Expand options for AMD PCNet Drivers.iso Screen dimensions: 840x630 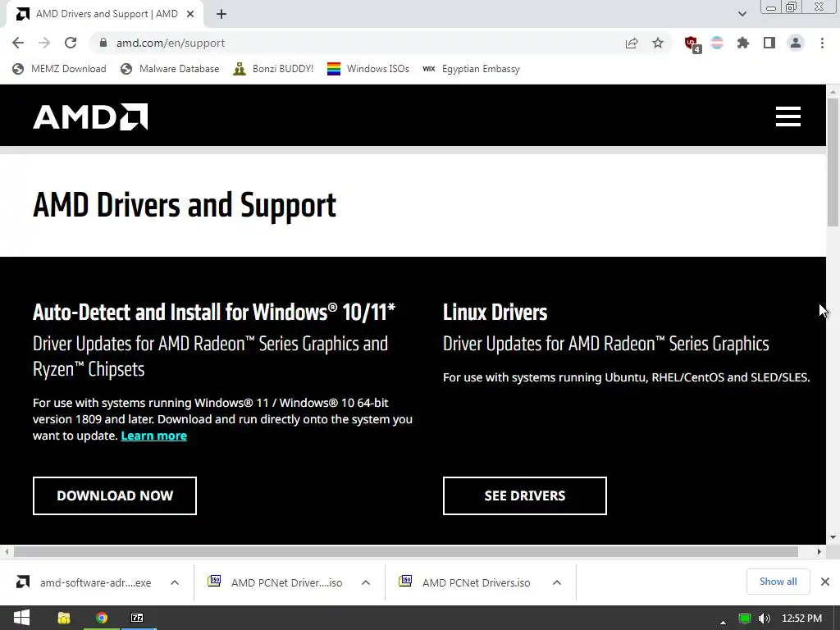point(557,582)
